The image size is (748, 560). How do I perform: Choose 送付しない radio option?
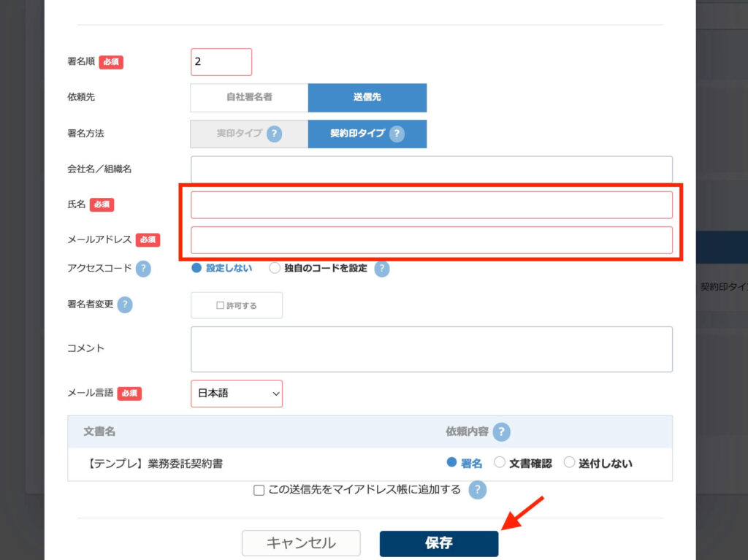570,463
